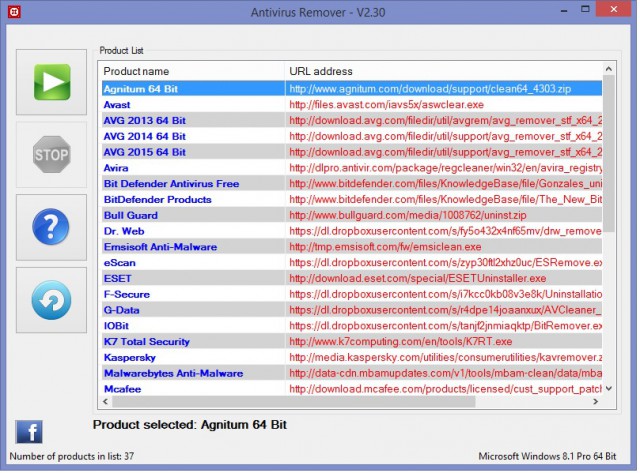640x473 pixels.
Task: Click the Agnitum clean64_4303.zip URL
Action: click(430, 89)
